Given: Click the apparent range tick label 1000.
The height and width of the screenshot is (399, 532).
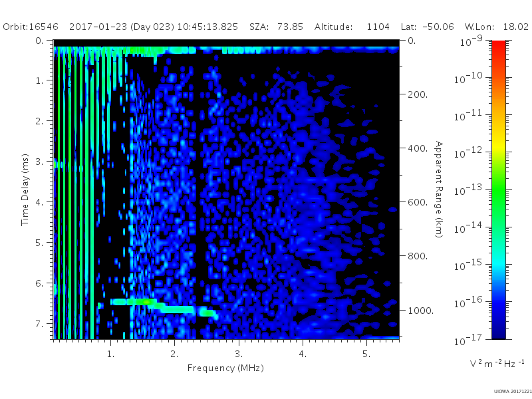Looking at the screenshot, I should (420, 311).
